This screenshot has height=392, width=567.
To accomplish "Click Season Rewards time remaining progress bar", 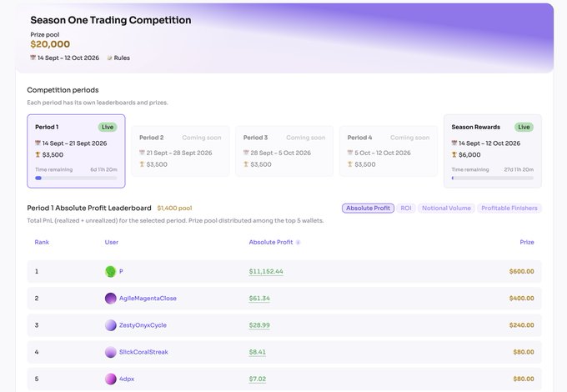I will (x=493, y=178).
